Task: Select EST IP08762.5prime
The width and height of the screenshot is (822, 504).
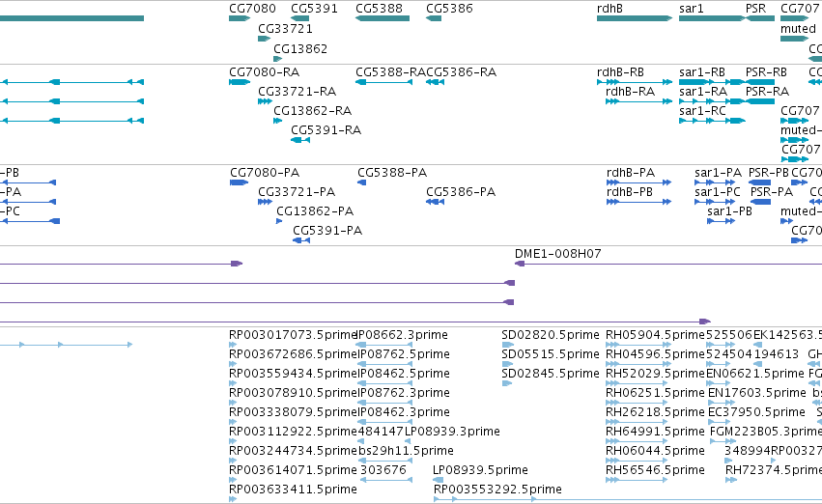Action: coord(404,354)
